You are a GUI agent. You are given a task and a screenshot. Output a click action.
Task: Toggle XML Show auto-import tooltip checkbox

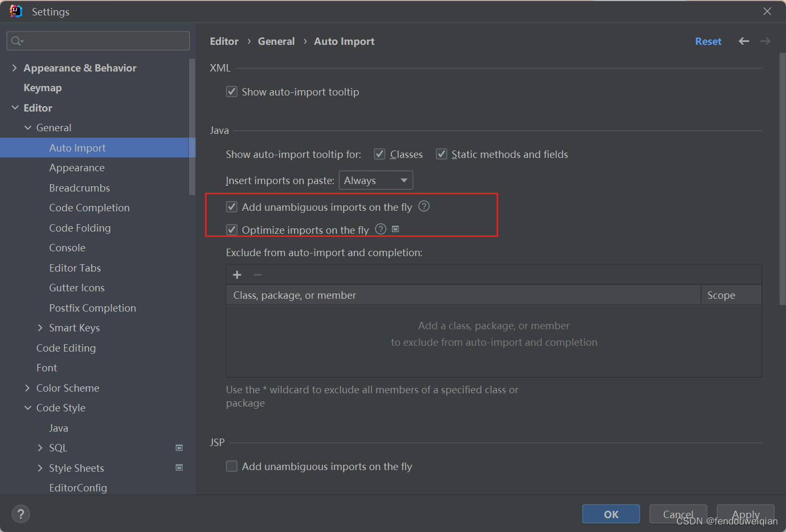[x=232, y=92]
